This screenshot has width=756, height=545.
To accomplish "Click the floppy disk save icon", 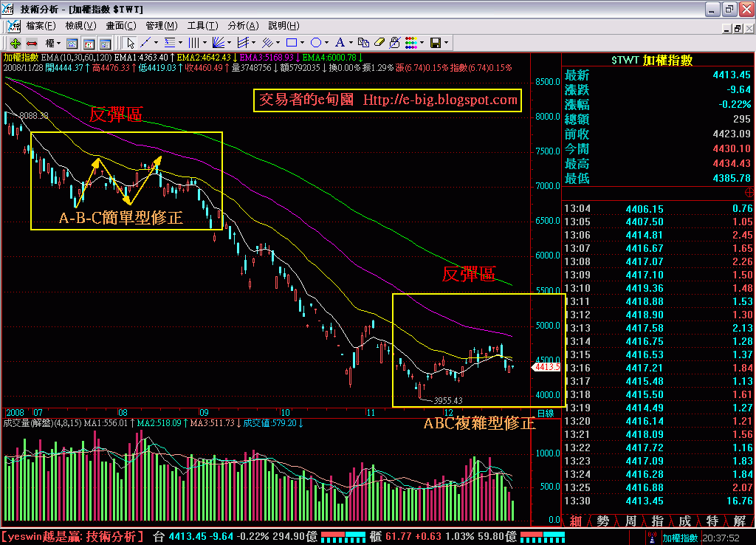I will 436,43.
